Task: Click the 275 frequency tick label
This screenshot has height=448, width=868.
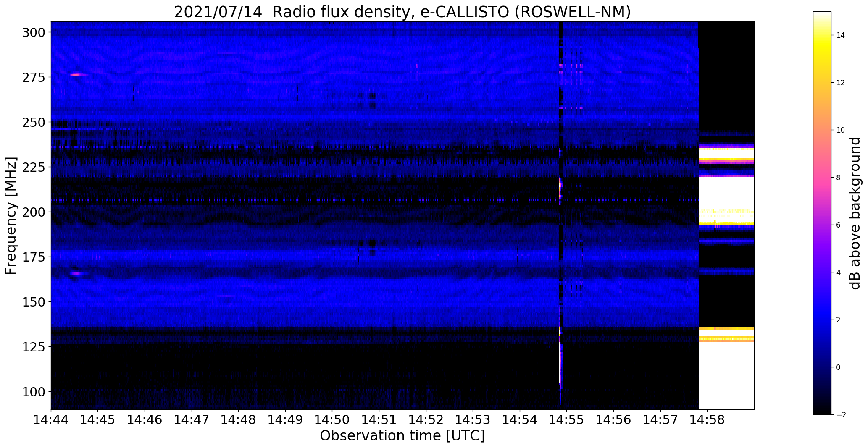Action: click(x=34, y=77)
